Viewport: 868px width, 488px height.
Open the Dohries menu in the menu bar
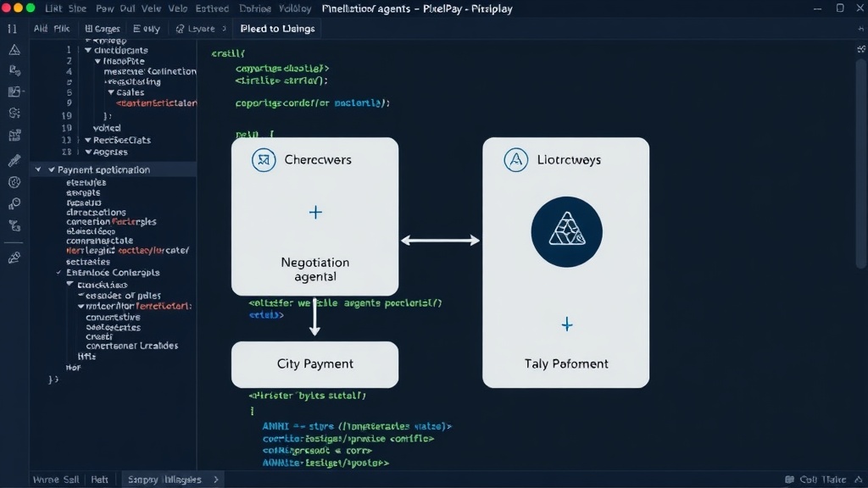tap(255, 8)
